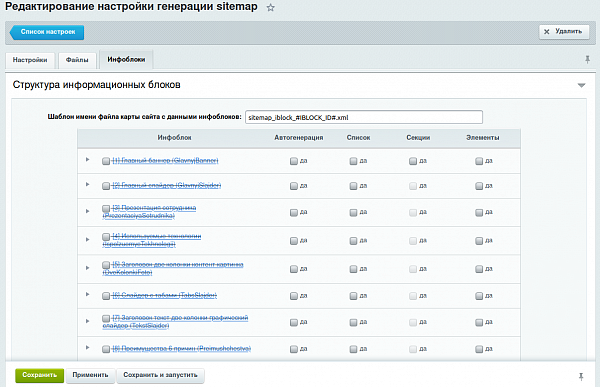This screenshot has width=600, height=387.
Task: Expand the [6] TabsSlaider row
Action: [x=88, y=294]
